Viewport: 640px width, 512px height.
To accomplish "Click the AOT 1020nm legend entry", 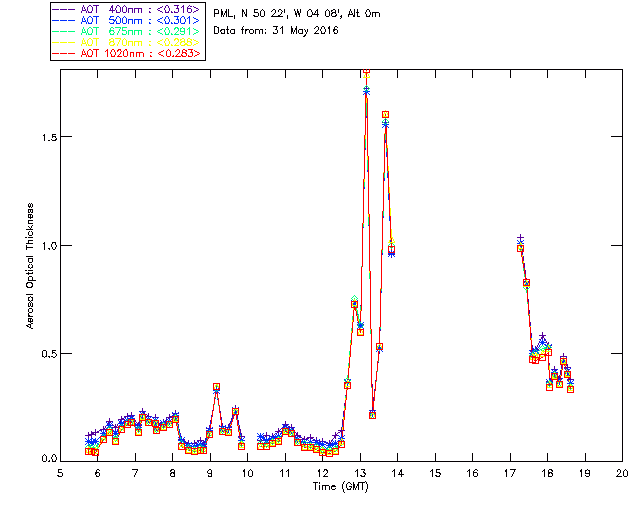I will (126, 53).
